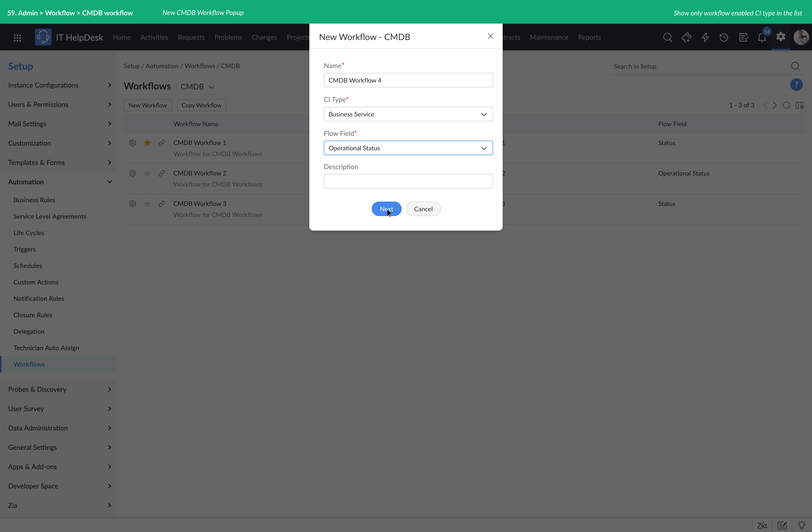
Task: Mark CMDB Workflow 3 with star
Action: pos(147,204)
